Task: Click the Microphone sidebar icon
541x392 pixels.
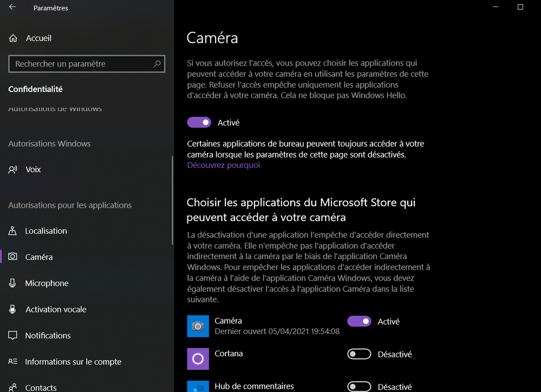Action: click(x=13, y=283)
